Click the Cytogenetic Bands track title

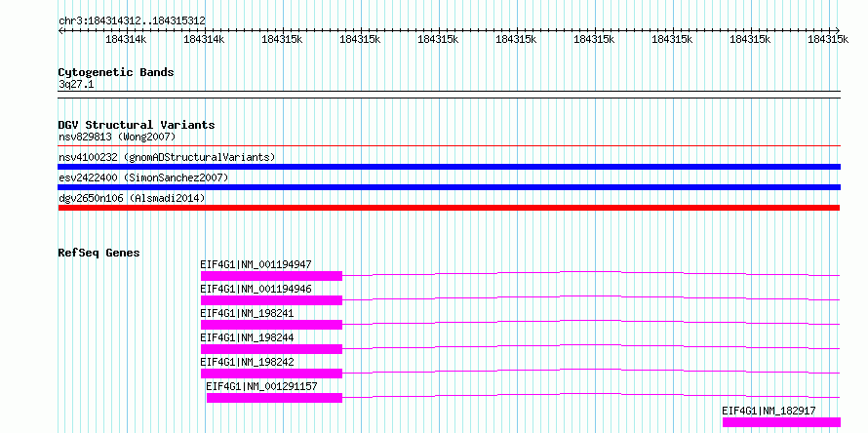(116, 72)
